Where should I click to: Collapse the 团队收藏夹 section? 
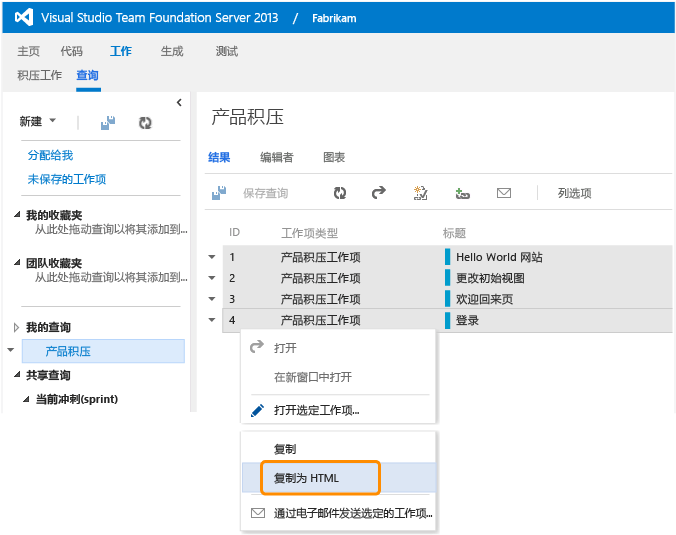pos(17,262)
